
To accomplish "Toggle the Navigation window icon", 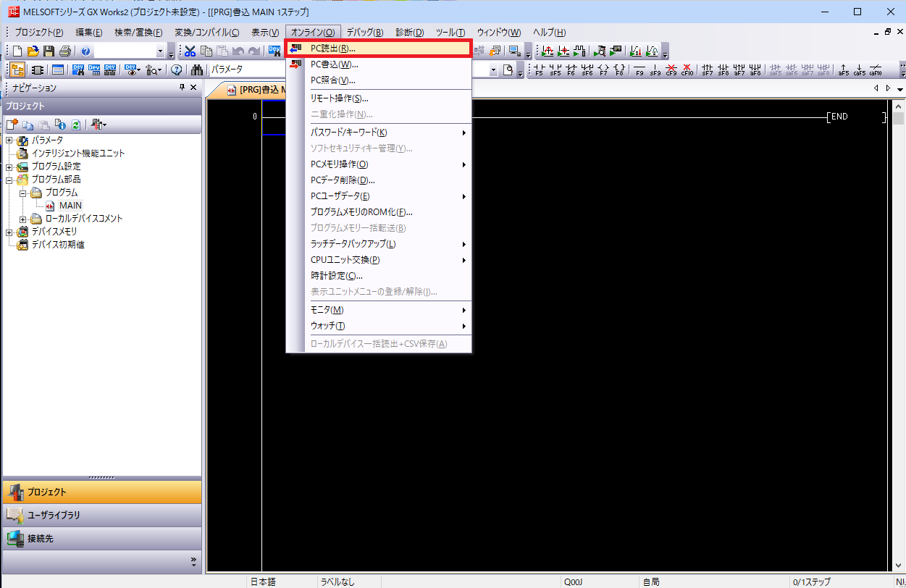I will point(17,70).
